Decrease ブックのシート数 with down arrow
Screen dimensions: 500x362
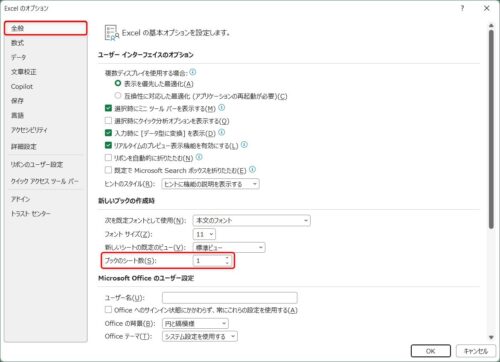point(227,263)
